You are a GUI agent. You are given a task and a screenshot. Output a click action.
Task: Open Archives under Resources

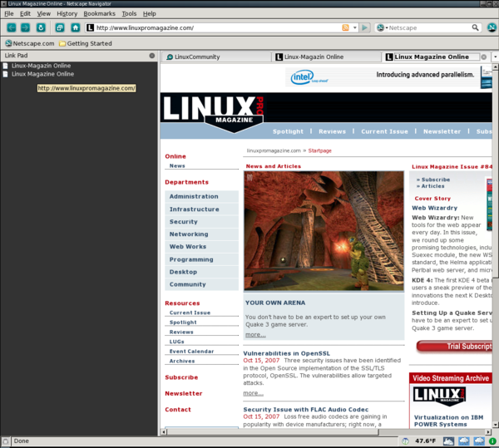[182, 362]
